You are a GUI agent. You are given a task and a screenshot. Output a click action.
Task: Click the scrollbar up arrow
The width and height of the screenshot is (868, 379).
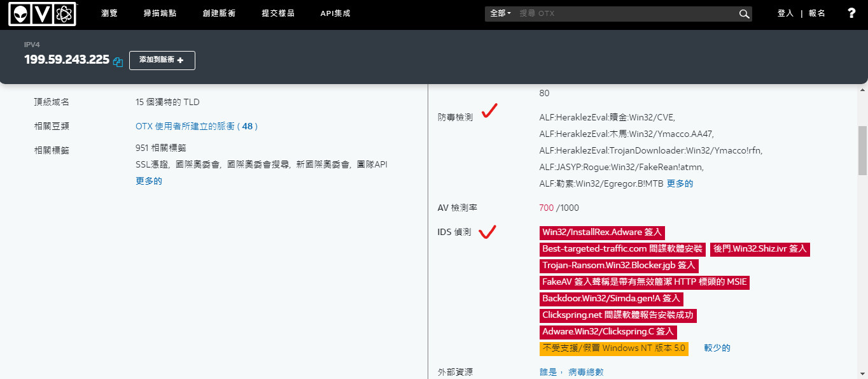pos(862,89)
